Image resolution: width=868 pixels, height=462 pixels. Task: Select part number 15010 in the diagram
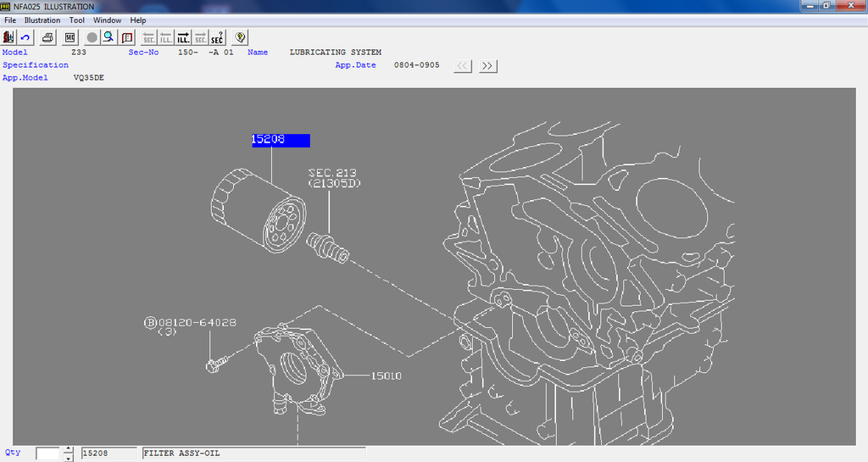[x=386, y=376]
